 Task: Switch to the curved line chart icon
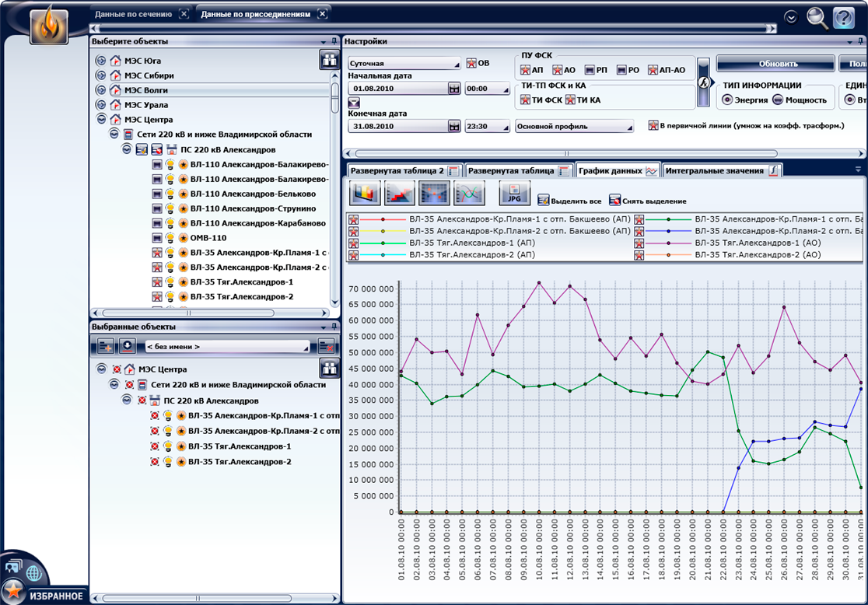pyautogui.click(x=469, y=193)
